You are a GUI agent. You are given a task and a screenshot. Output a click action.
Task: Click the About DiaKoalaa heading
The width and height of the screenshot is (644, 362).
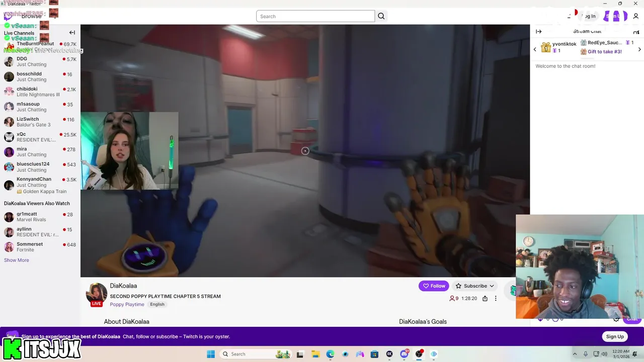126,322
